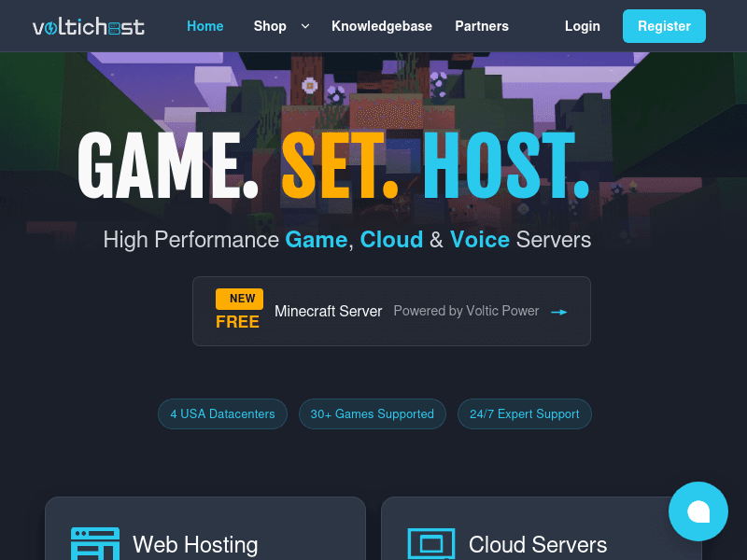Screen dimensions: 747x560
Task: Go to the Partners page
Action: pyautogui.click(x=482, y=26)
